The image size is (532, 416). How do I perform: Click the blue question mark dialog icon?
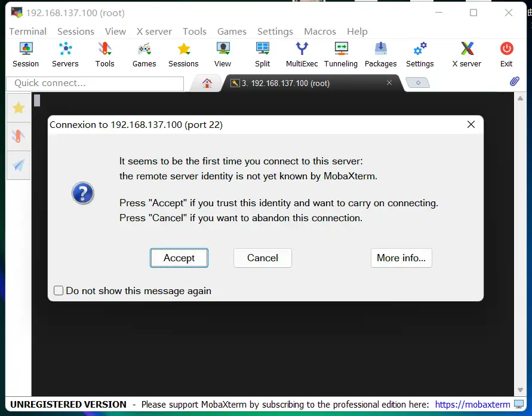[83, 193]
